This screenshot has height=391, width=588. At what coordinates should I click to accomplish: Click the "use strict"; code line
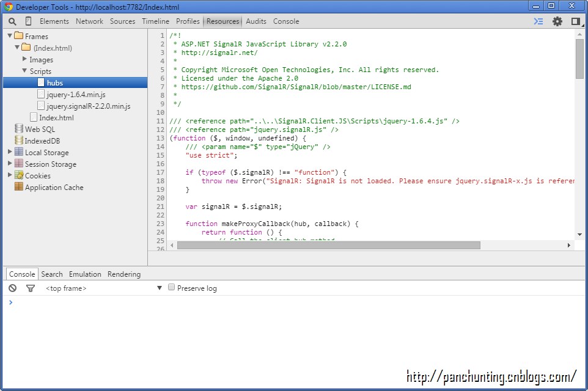coord(211,155)
